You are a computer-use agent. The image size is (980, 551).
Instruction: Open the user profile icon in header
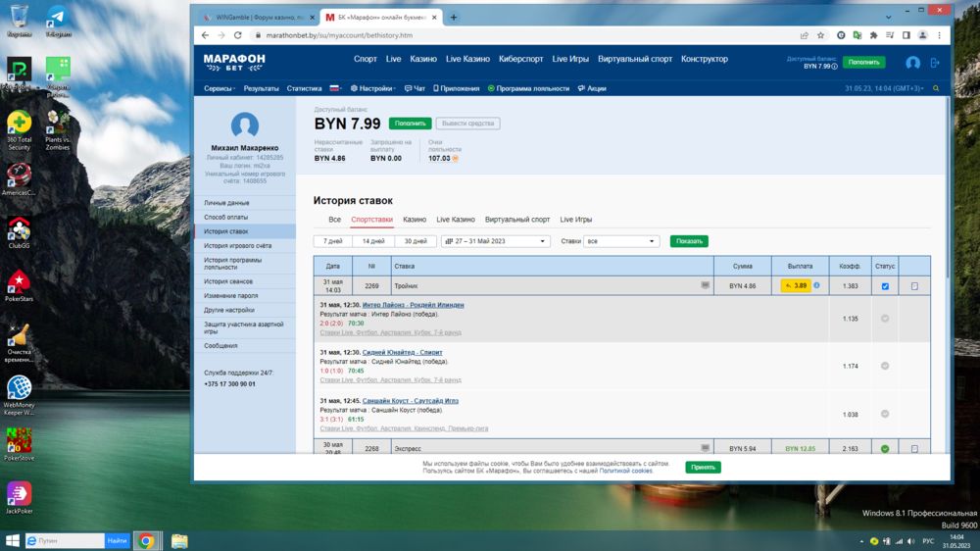point(912,62)
